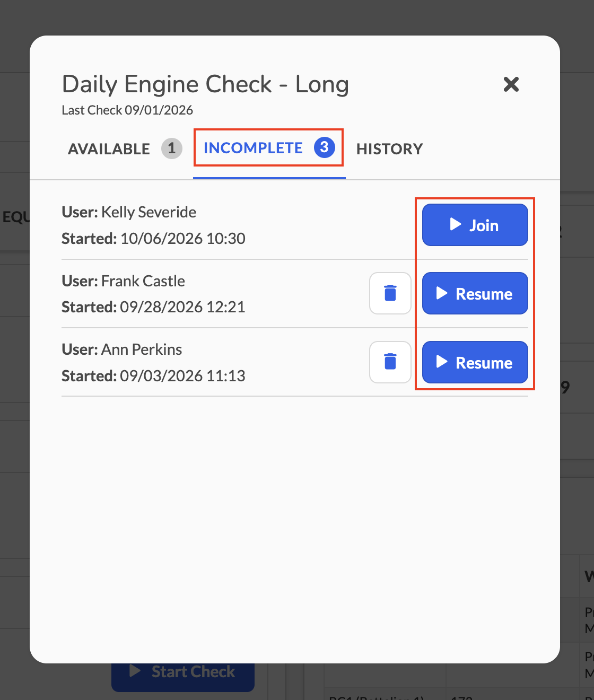Join Kelly Severide's check
The height and width of the screenshot is (700, 594).
[475, 225]
